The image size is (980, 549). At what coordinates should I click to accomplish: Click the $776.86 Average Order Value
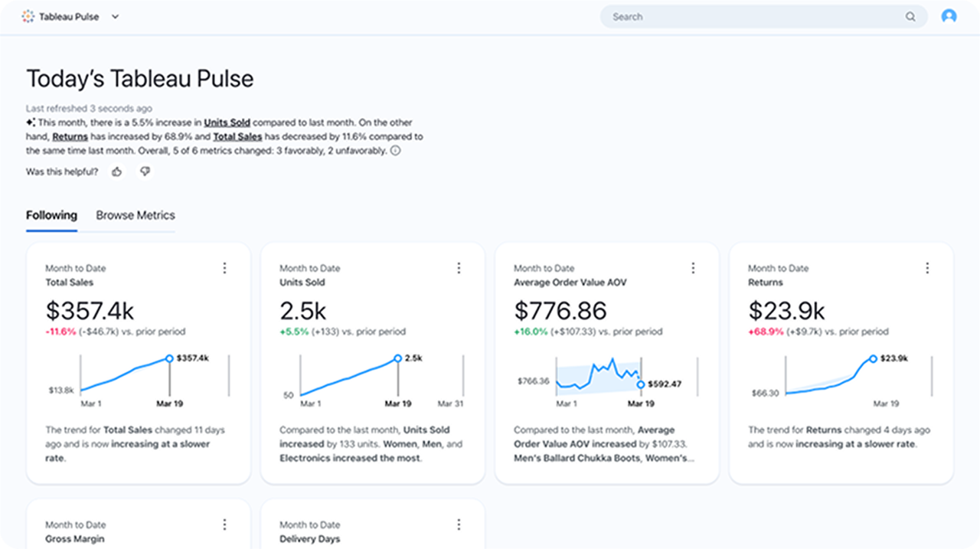pos(560,310)
